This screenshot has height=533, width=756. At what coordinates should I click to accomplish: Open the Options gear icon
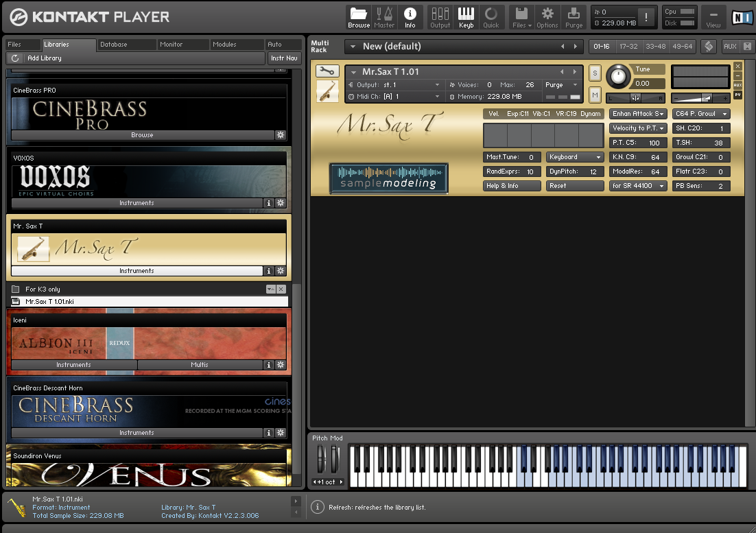[547, 17]
